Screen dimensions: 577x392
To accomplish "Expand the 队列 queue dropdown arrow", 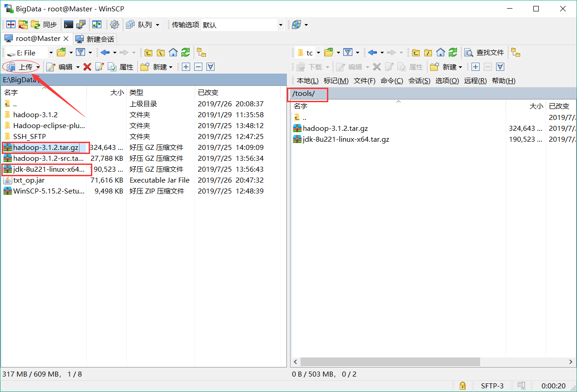I will pos(158,25).
